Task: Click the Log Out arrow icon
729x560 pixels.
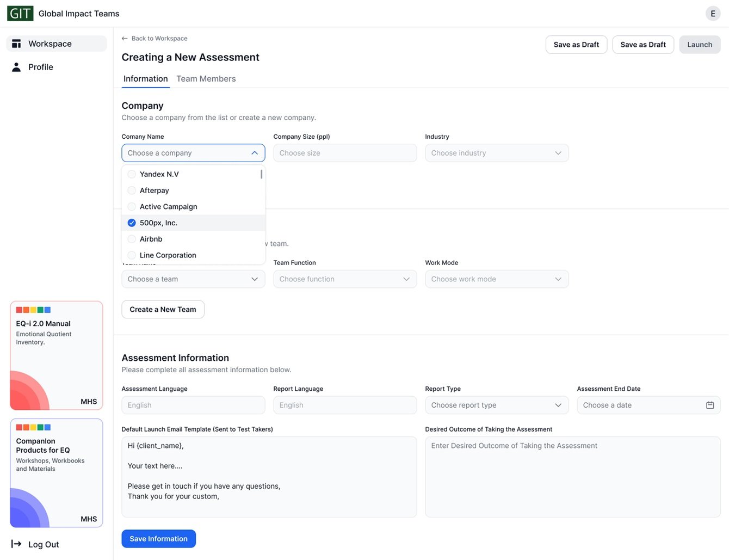Action: click(x=16, y=544)
